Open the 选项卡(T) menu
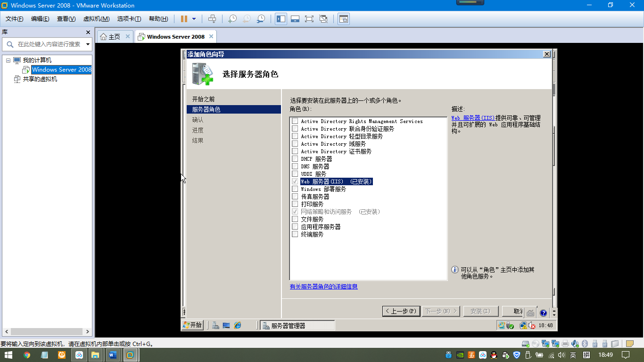Screen dimensions: 644x362 (x=129, y=19)
